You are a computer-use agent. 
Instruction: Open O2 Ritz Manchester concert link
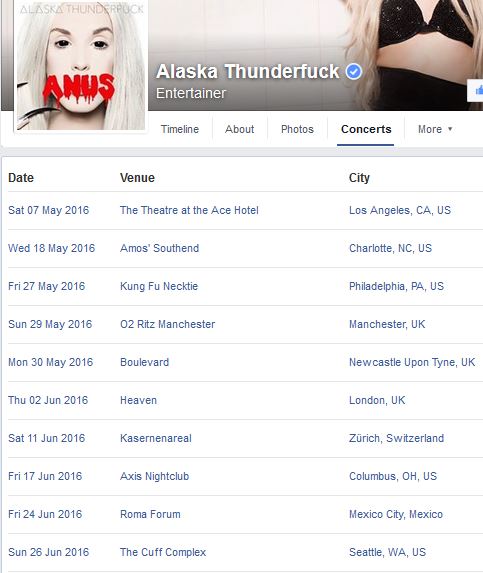pos(168,324)
